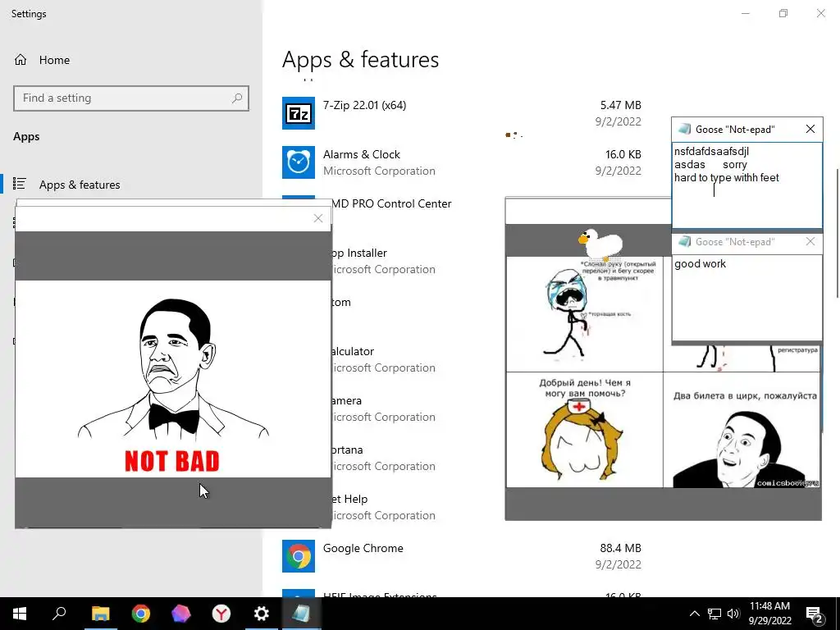This screenshot has height=630, width=840.
Task: Click the Alarms & Clock app icon
Action: click(299, 162)
